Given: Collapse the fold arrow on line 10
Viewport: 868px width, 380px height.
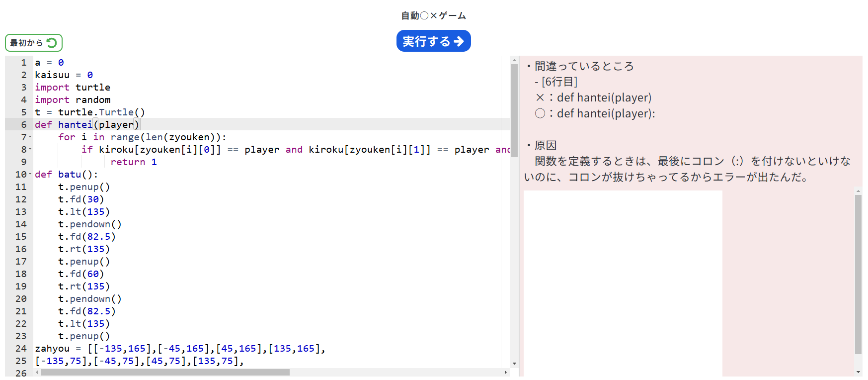Looking at the screenshot, I should click(x=30, y=174).
